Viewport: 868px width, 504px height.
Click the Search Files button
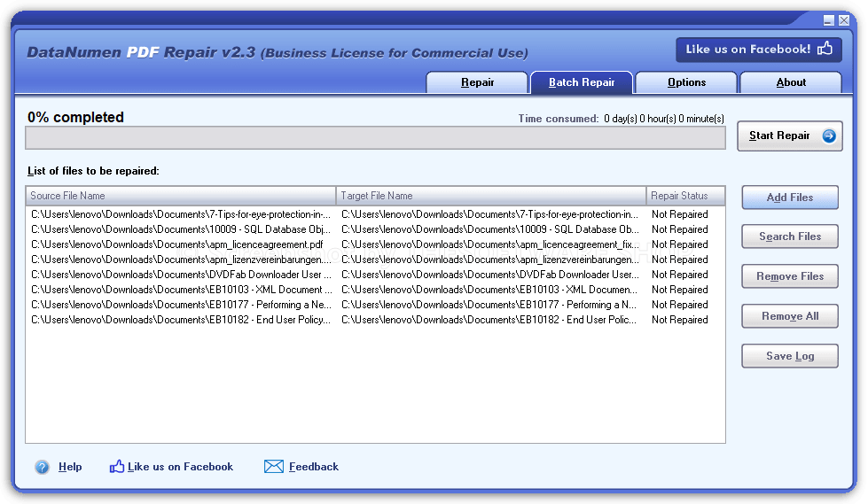pyautogui.click(x=790, y=236)
